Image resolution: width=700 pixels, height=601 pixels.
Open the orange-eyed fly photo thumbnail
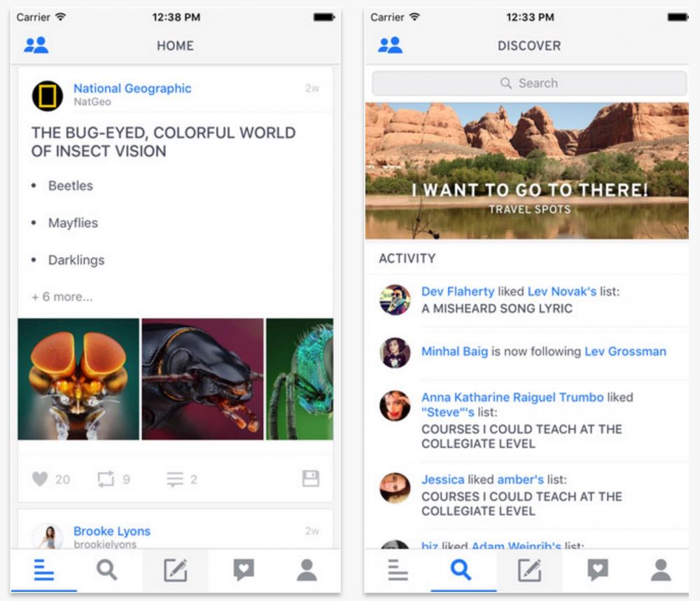[78, 379]
